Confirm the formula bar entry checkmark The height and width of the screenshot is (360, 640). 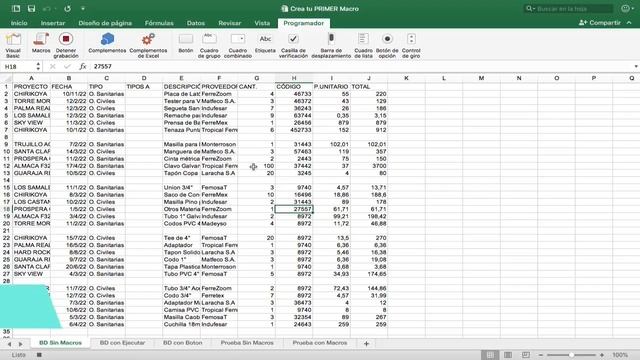point(67,66)
